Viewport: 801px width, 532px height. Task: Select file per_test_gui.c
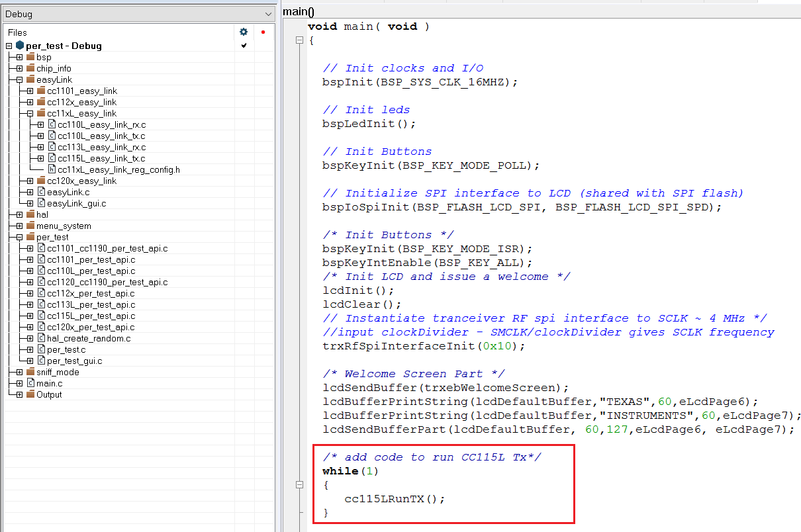coord(74,361)
